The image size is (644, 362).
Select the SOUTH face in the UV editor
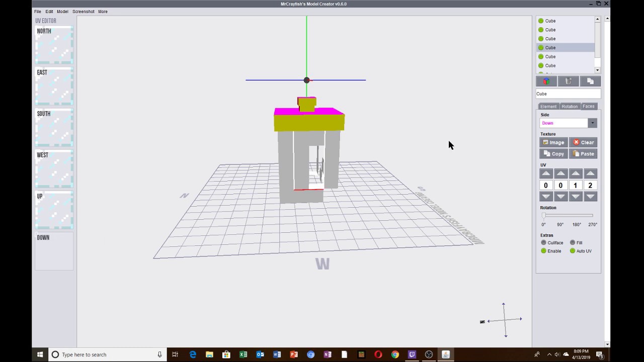(54, 128)
